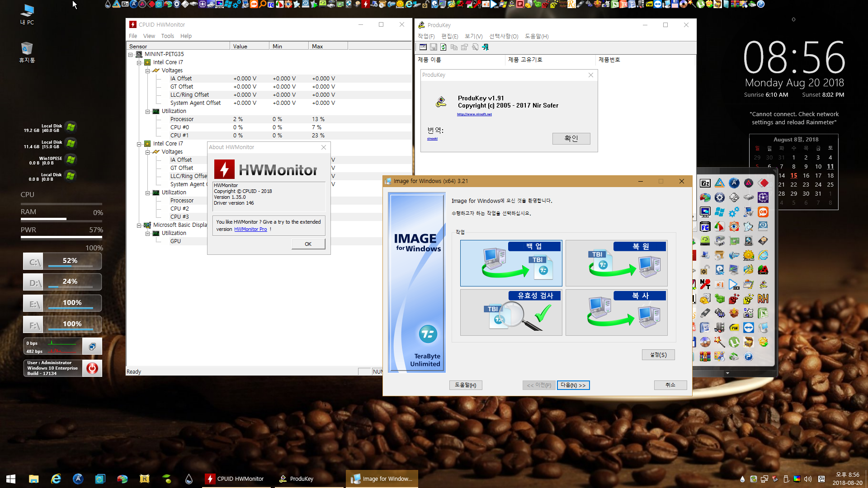Image resolution: width=868 pixels, height=488 pixels.
Task: Click 설정(S) in Image for Windows
Action: point(658,355)
